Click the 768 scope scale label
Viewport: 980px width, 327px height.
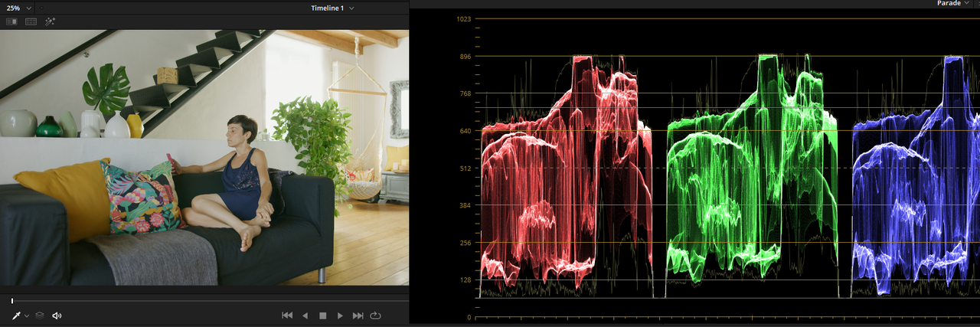(x=464, y=93)
